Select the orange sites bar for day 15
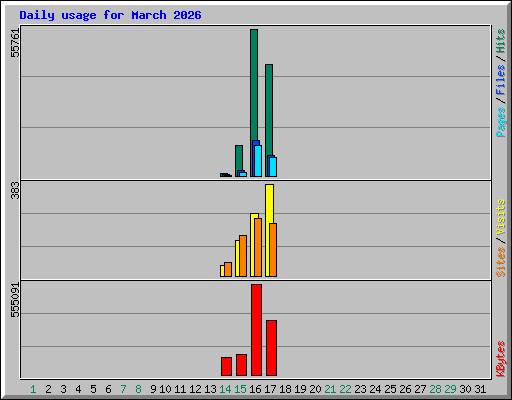 (243, 256)
